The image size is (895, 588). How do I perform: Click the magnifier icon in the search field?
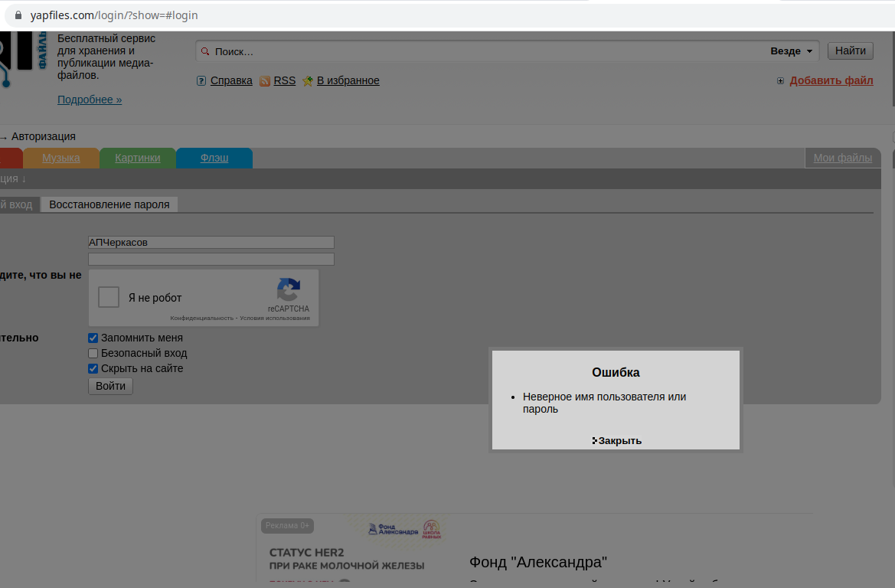(x=204, y=51)
